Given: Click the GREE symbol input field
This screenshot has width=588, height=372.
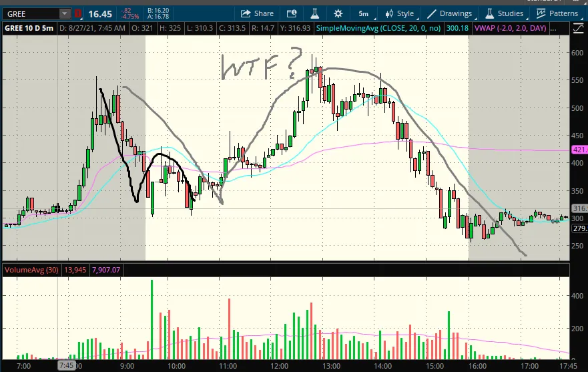Looking at the screenshot, I should tap(31, 14).
